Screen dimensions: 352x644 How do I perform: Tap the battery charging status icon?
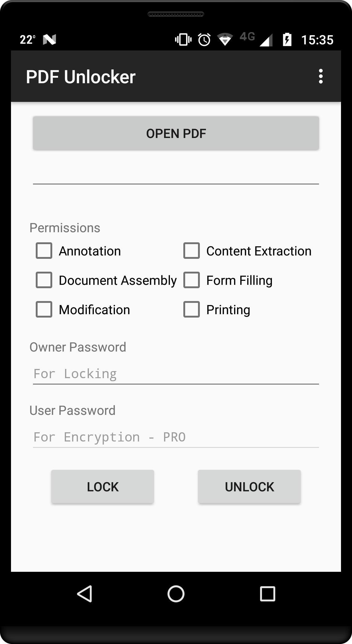point(287,39)
